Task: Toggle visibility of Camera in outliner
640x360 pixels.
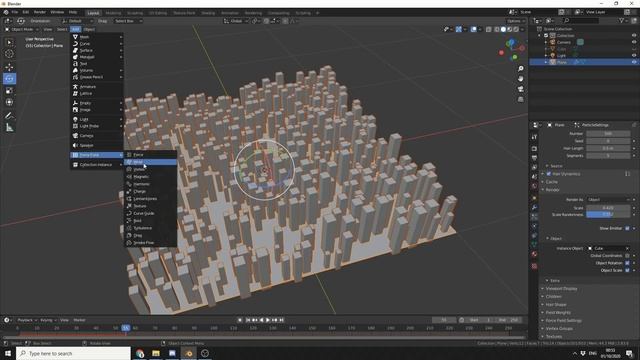Action: click(x=634, y=42)
